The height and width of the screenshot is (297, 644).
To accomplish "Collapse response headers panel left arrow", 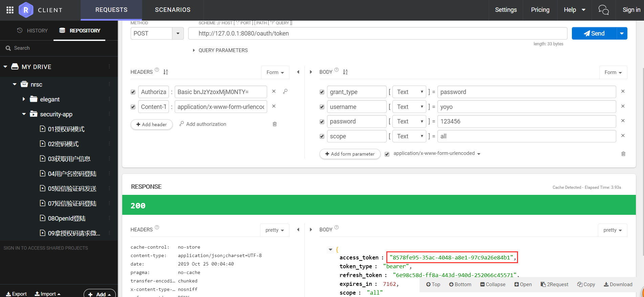I will coord(298,229).
